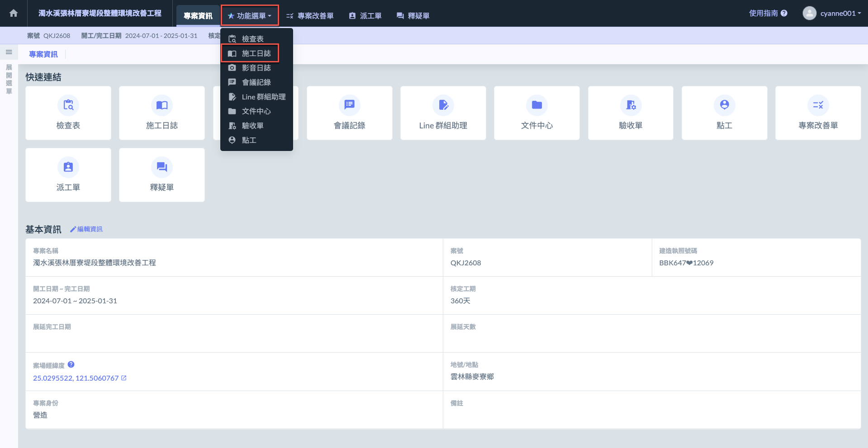Expand the left sidebar hamburger menu
The height and width of the screenshot is (448, 868).
[9, 52]
